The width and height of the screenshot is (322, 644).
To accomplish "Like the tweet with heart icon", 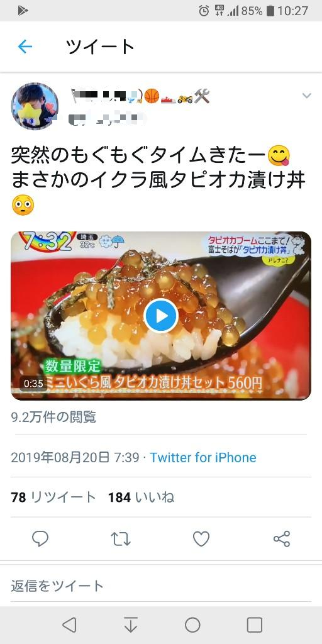I will click(201, 539).
